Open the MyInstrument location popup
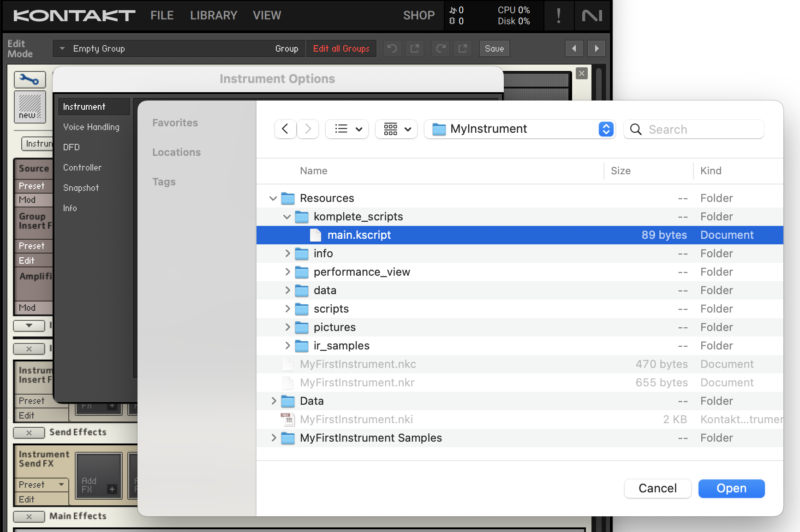 [x=520, y=129]
